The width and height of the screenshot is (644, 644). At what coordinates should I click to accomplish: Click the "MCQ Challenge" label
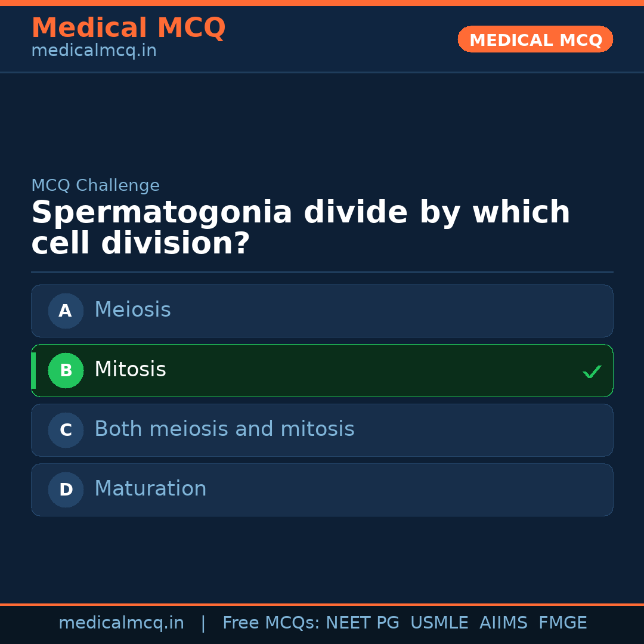tap(95, 185)
